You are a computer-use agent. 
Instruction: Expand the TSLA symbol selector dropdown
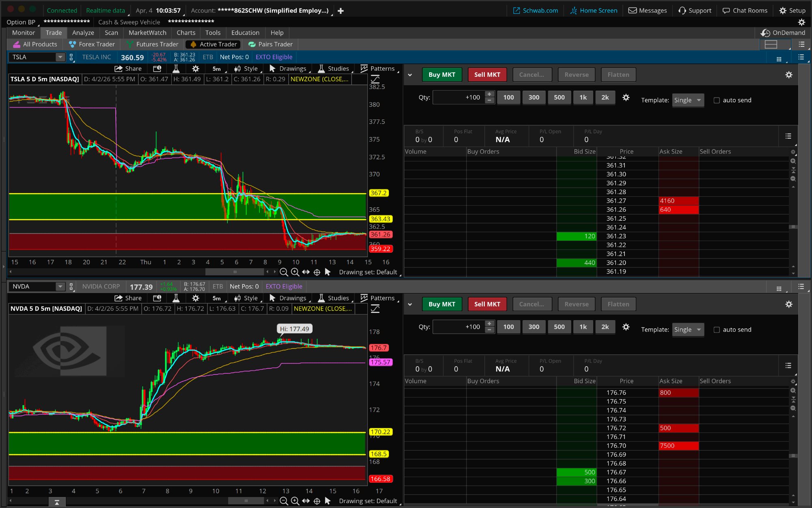[60, 57]
